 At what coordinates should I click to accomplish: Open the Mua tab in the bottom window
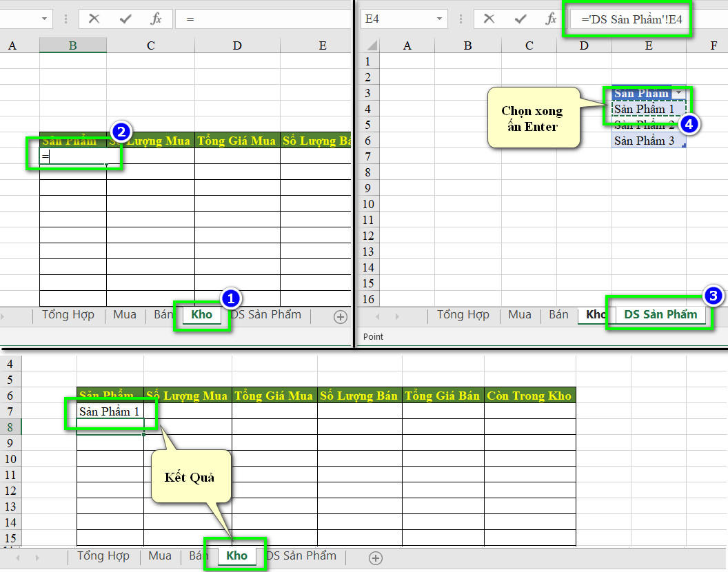pos(160,556)
